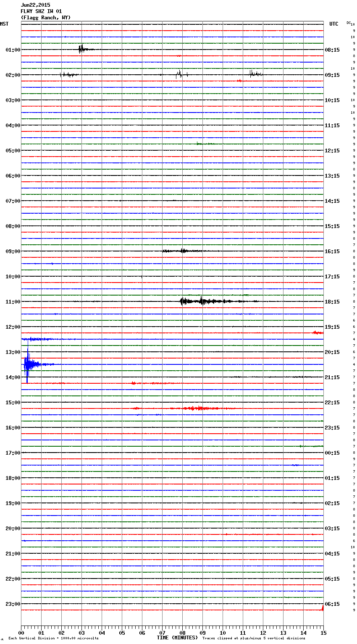Select the '16:00' MST time label
The height and width of the screenshot is (644, 357).
(13, 428)
